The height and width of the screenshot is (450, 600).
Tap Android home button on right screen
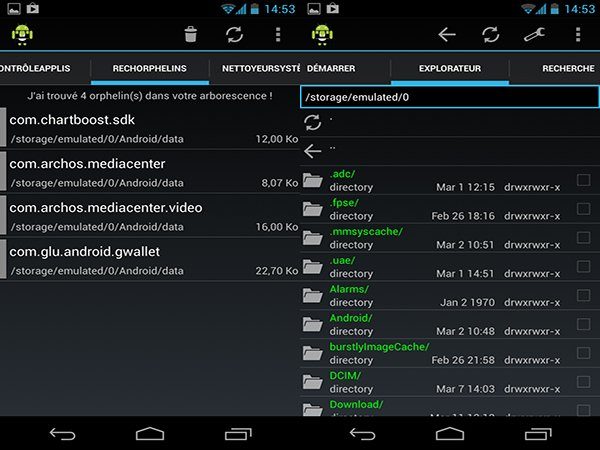(x=450, y=434)
